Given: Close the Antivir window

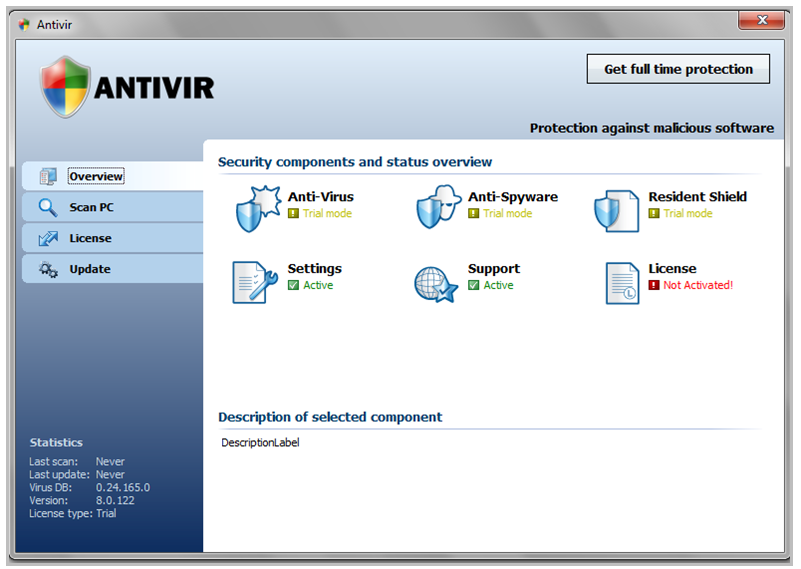Looking at the screenshot, I should (x=762, y=20).
